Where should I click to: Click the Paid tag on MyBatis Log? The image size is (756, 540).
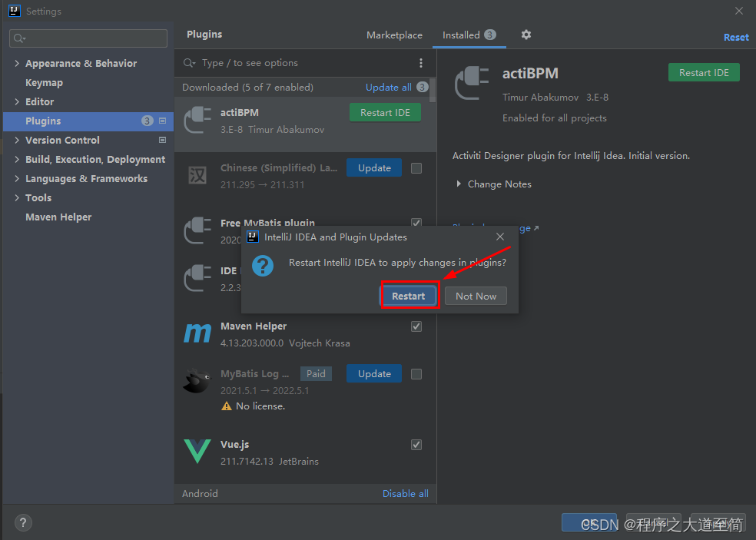[316, 373]
